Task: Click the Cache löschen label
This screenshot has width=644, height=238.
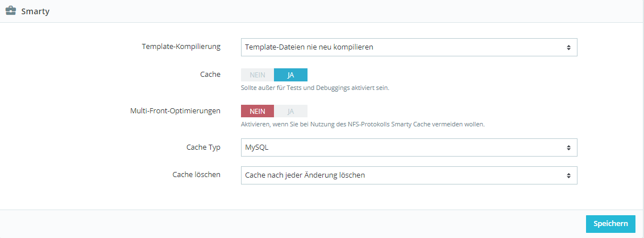Action: [x=196, y=175]
